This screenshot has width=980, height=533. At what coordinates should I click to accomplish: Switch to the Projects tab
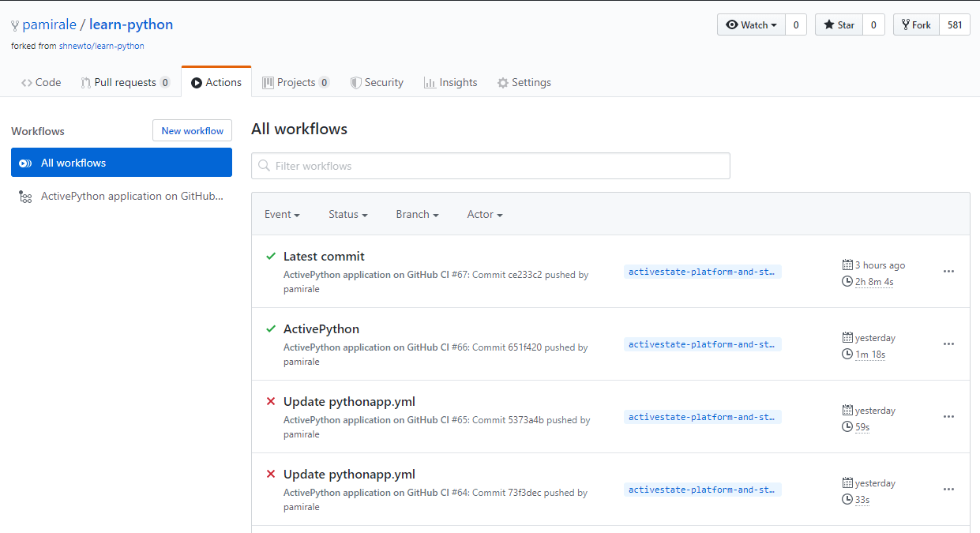(x=296, y=82)
